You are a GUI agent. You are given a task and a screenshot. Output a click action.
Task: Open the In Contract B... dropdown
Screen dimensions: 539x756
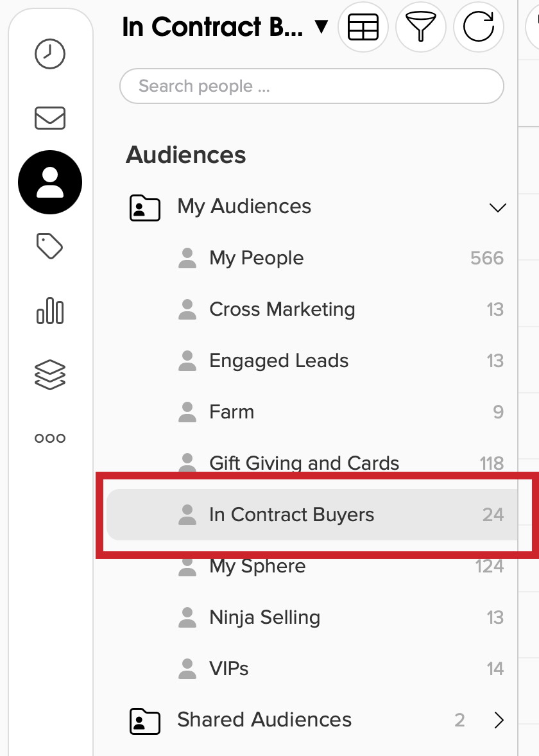(225, 27)
